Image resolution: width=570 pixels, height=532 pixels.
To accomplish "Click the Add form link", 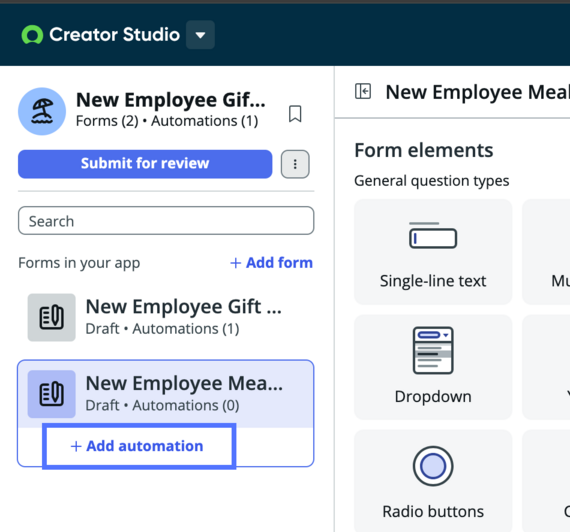I will 272,263.
